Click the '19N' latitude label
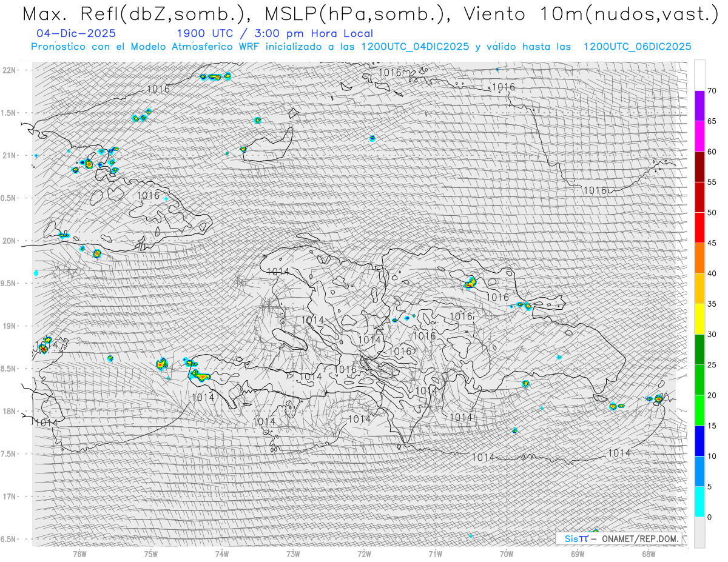 pos(9,326)
